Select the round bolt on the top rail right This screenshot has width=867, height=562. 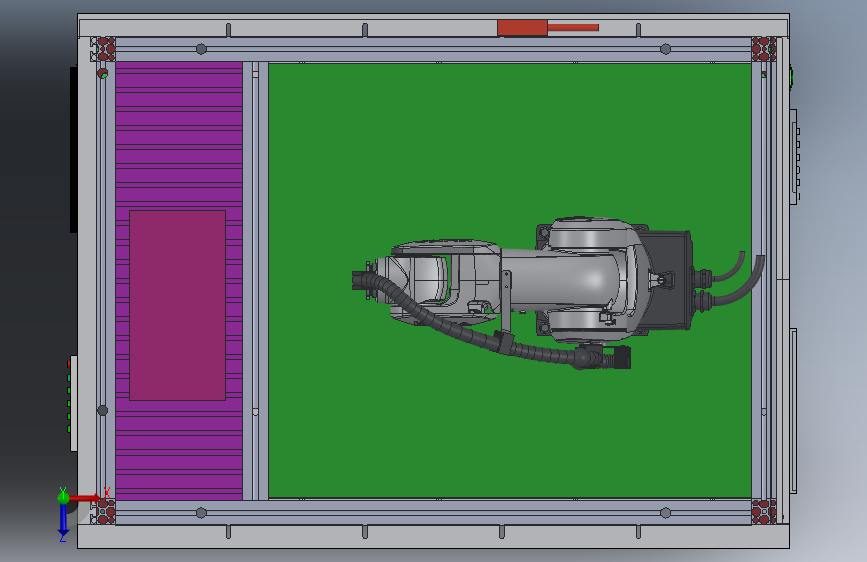[x=666, y=49]
